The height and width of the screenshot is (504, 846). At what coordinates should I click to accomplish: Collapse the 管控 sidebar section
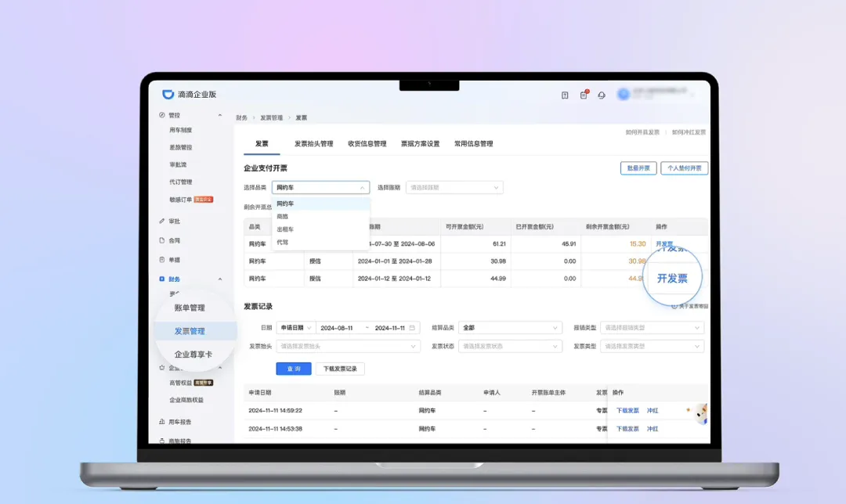(x=219, y=115)
